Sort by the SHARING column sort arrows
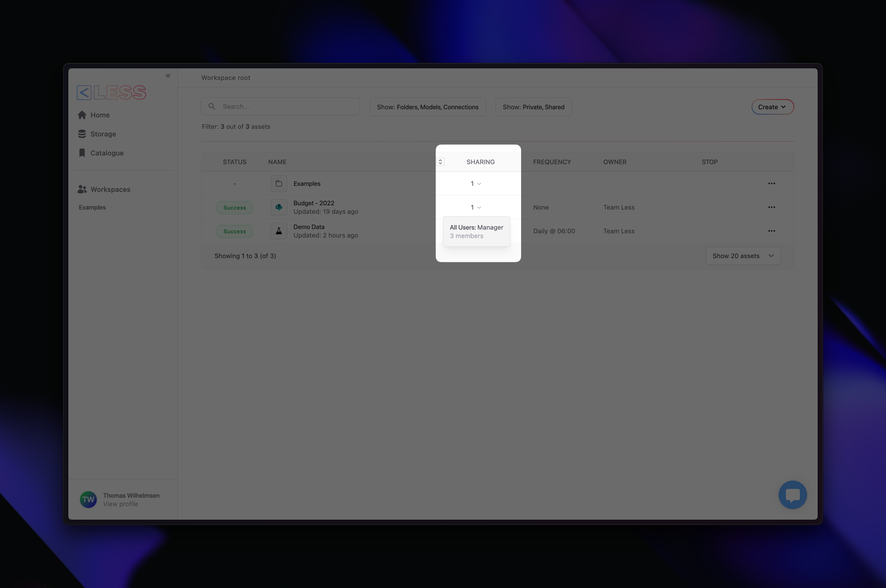Image resolution: width=886 pixels, height=588 pixels. coord(440,162)
